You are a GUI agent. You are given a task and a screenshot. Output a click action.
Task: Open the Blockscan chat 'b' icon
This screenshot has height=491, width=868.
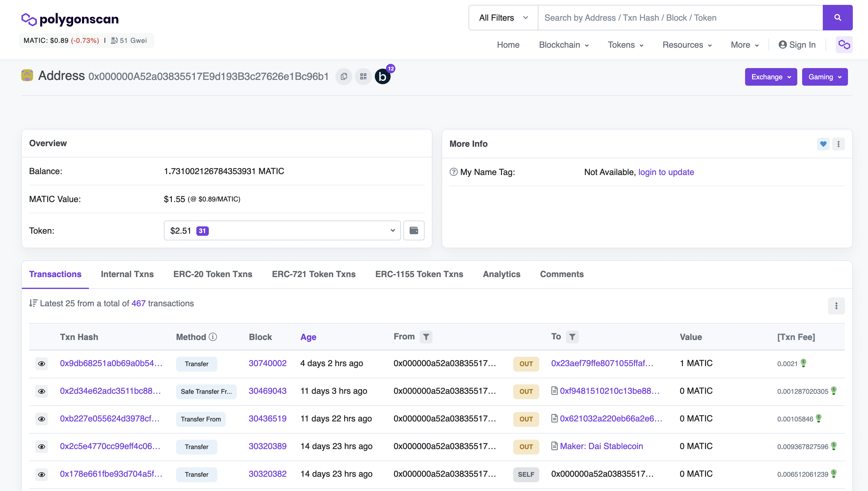click(x=382, y=77)
